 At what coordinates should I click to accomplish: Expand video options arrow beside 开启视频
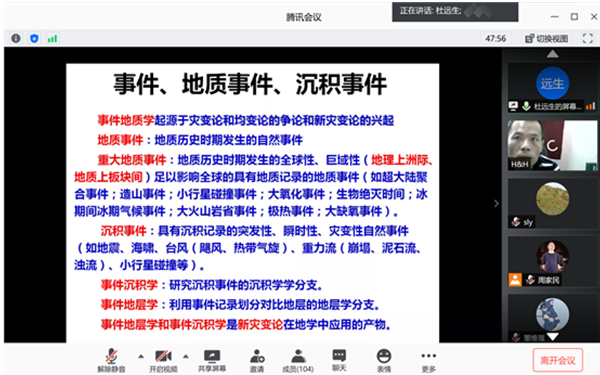click(x=186, y=356)
